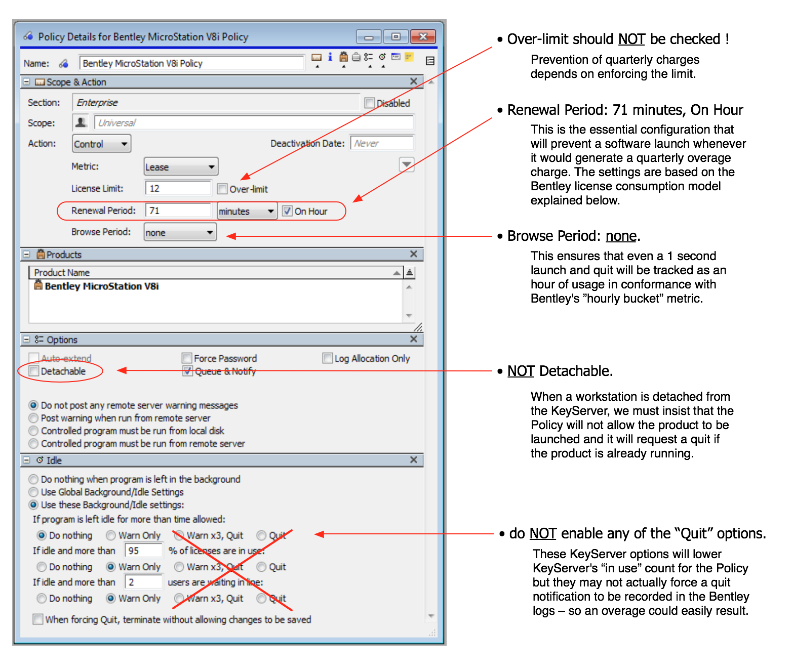Select Bentley MicroStation V8i in product list

(101, 286)
